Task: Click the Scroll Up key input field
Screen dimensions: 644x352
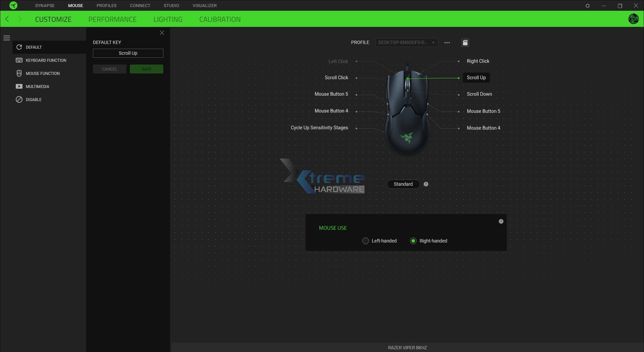Action: point(128,53)
